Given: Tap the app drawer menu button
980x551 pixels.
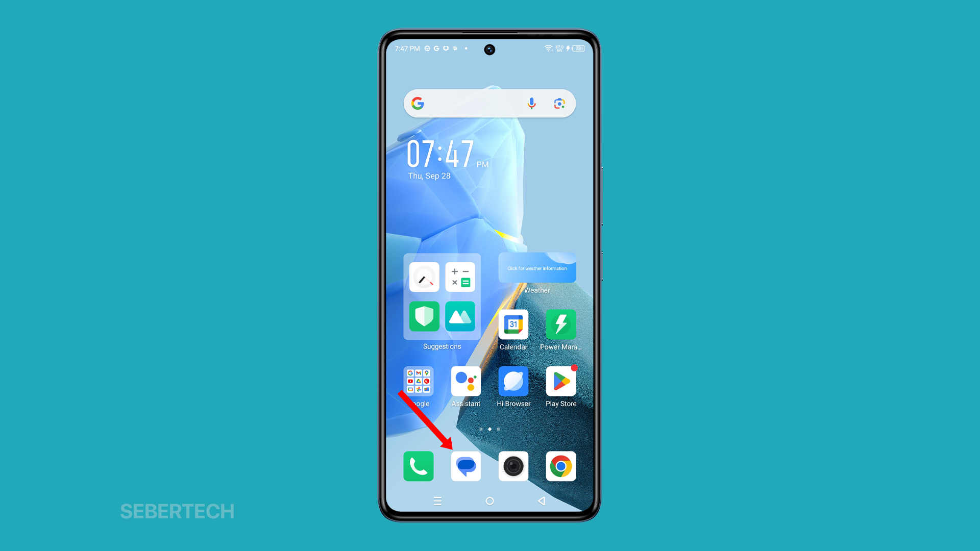Looking at the screenshot, I should [437, 500].
